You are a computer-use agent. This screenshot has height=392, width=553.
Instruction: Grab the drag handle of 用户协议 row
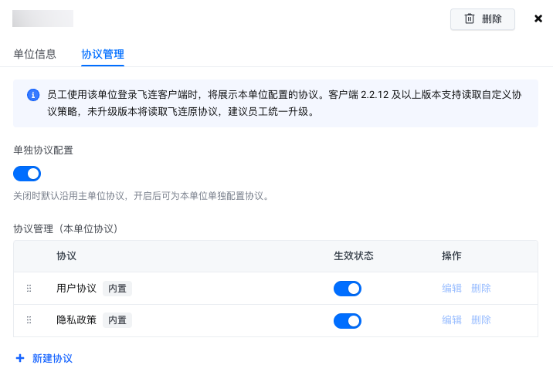29,289
